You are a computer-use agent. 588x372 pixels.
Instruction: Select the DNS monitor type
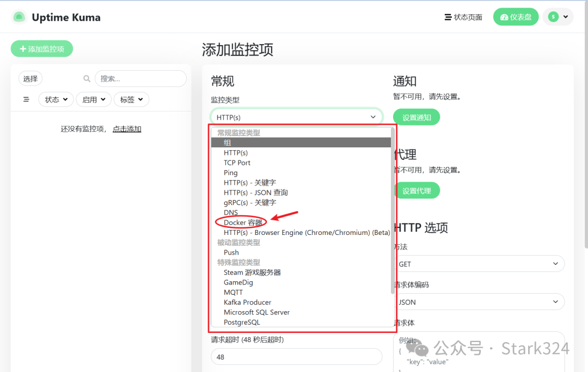click(301, 213)
